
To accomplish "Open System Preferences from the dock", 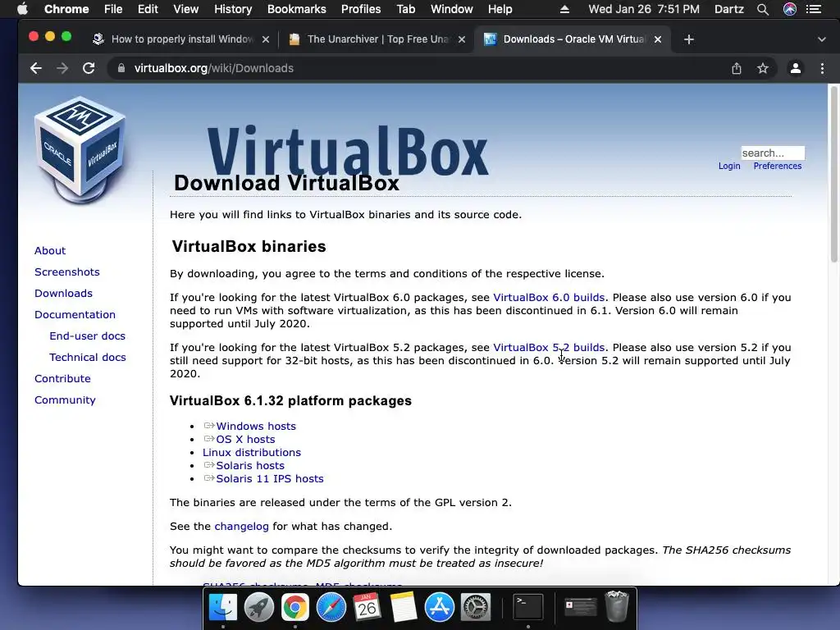I will [x=476, y=607].
